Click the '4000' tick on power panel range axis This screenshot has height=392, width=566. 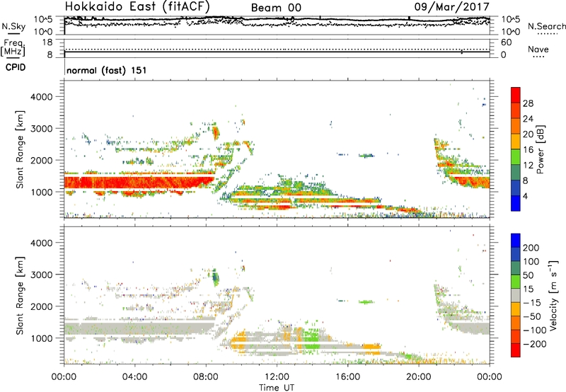click(42, 97)
